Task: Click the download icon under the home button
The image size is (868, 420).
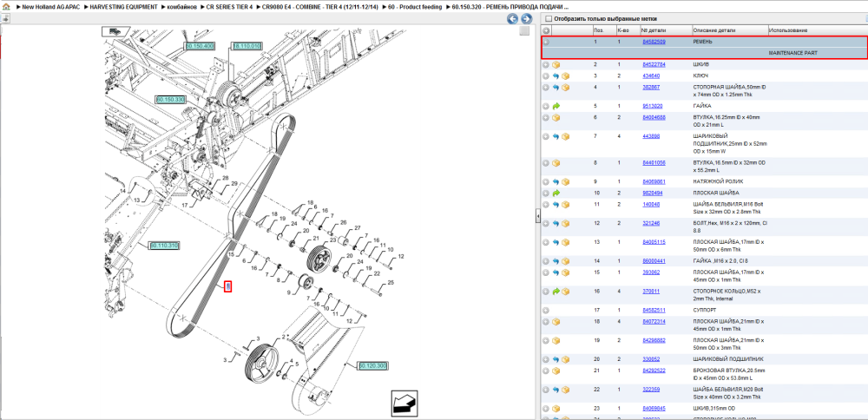Action: 5,19
